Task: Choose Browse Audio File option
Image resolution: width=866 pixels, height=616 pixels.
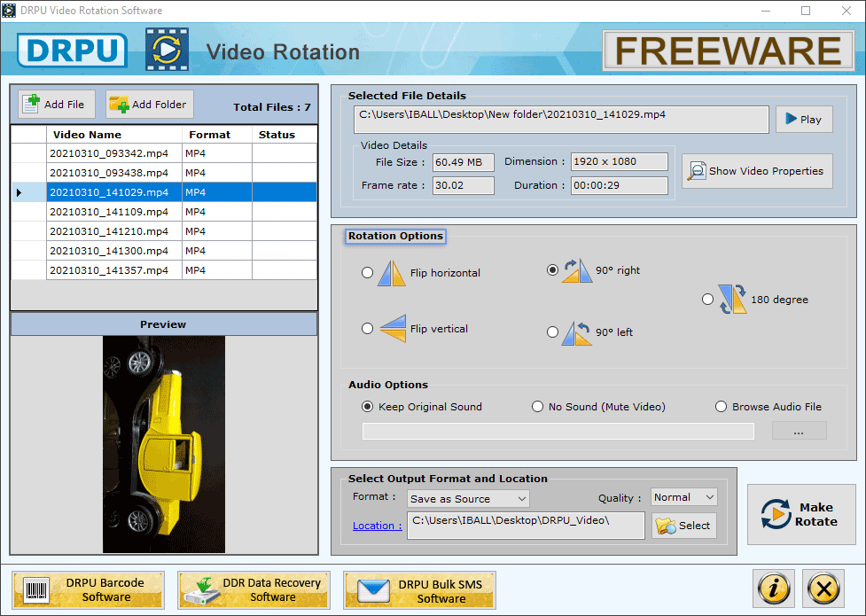Action: click(x=721, y=407)
